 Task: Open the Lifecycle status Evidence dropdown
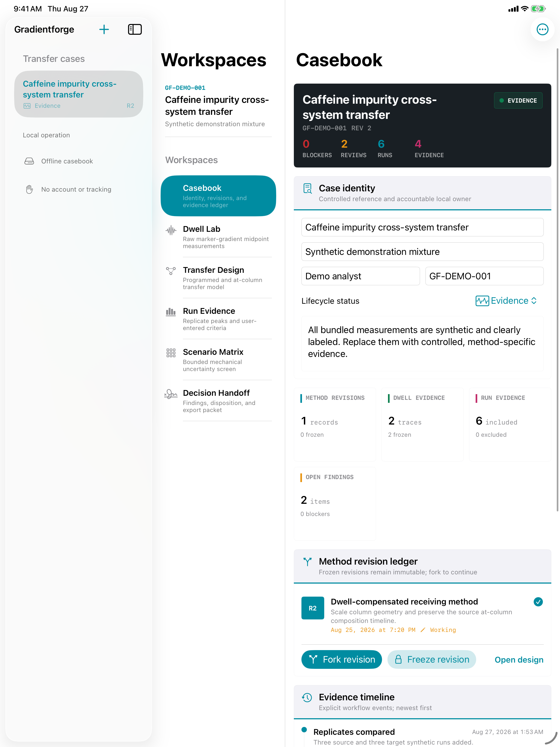click(x=506, y=300)
